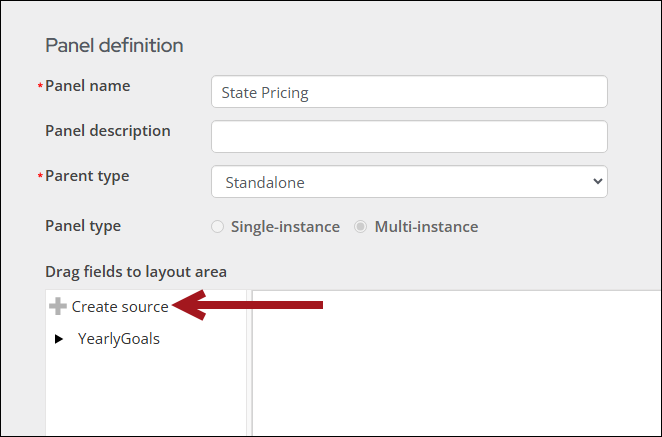This screenshot has width=662, height=437.
Task: Click the Multi-instance option label
Action: (426, 227)
